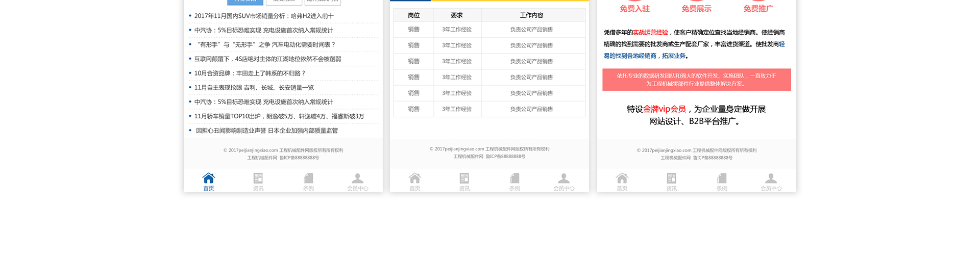Open article 2017年11月国内SUV市场销量分析
The image size is (980, 255).
[264, 16]
